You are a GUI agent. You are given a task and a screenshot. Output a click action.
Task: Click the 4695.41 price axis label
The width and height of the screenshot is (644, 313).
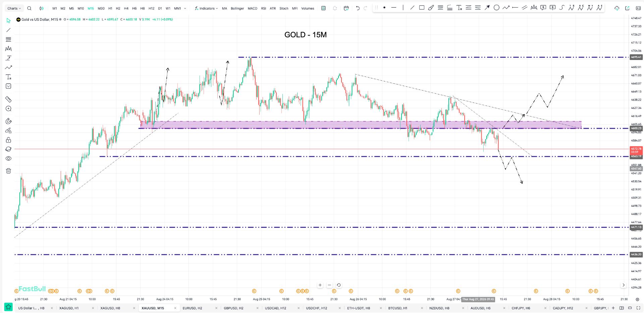[636, 57]
